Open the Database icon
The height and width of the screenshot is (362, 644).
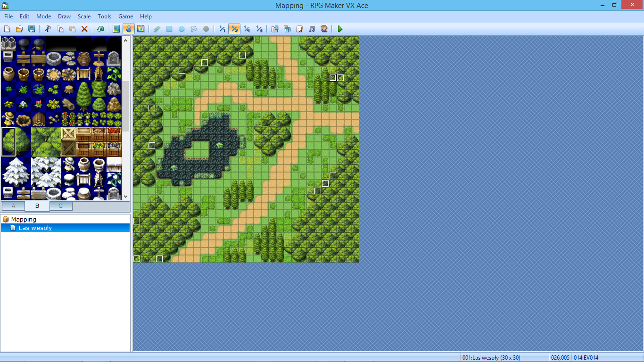point(275,29)
